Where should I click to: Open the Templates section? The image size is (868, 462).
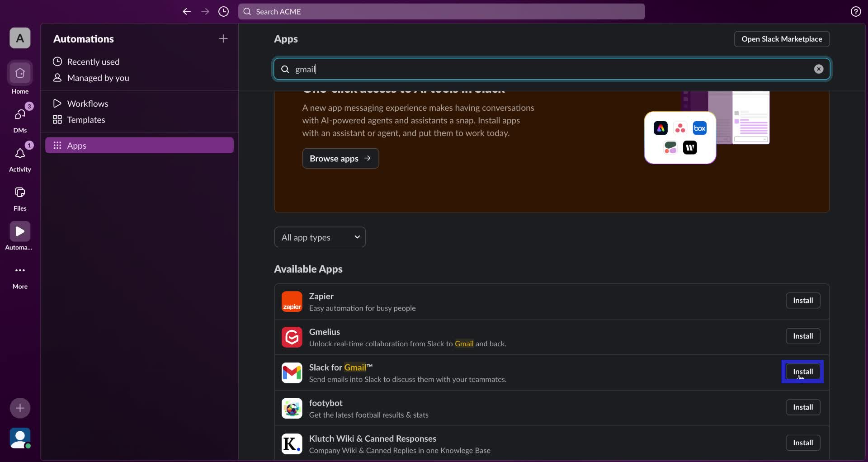[85, 120]
